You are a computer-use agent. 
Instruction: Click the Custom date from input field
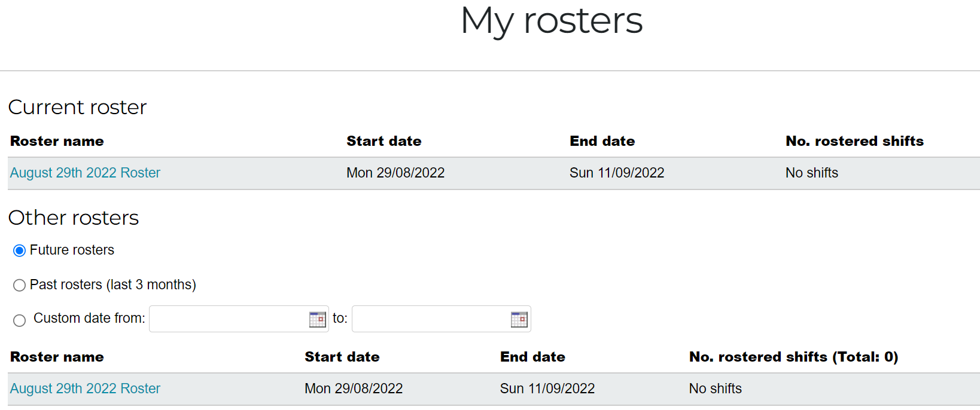click(239, 319)
